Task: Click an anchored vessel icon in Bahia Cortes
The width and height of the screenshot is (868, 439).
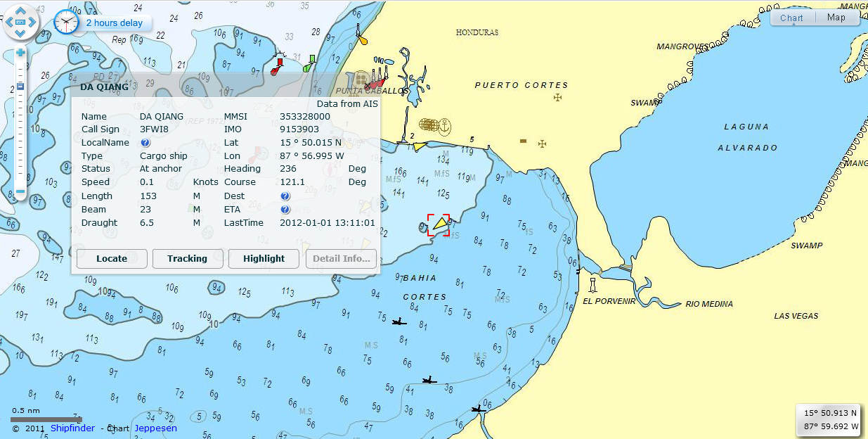Action: tap(399, 322)
